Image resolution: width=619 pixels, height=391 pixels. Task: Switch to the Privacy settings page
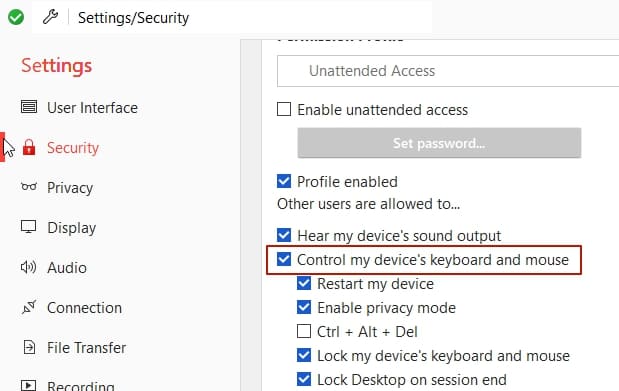[x=70, y=188]
